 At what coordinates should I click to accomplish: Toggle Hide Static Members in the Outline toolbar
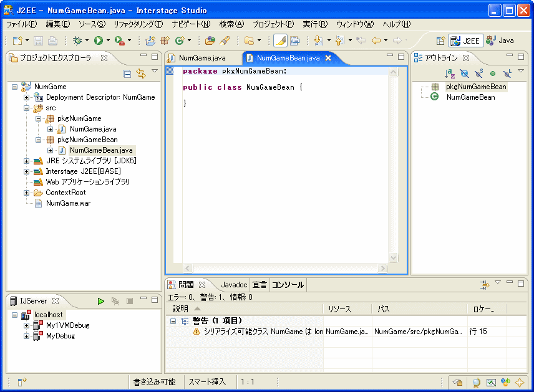[x=479, y=74]
